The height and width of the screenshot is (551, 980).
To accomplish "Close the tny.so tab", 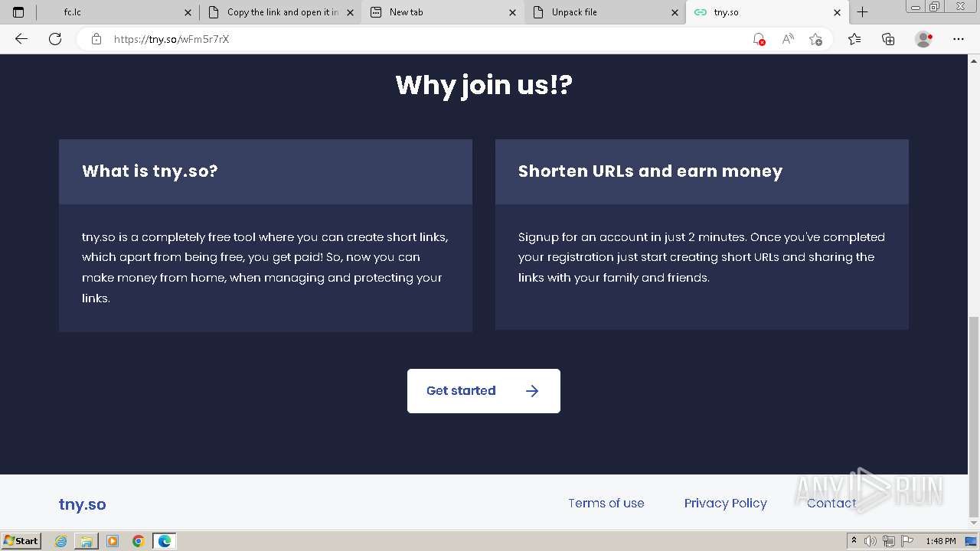I will pos(838,12).
